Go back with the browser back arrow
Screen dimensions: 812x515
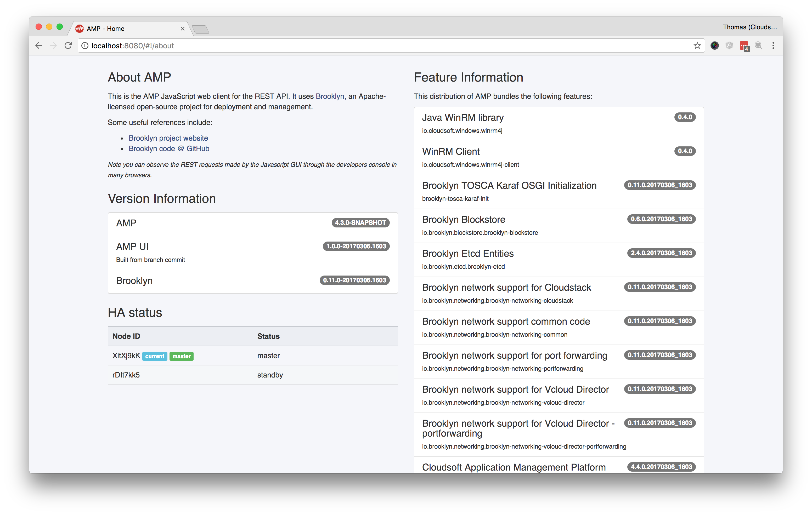39,45
